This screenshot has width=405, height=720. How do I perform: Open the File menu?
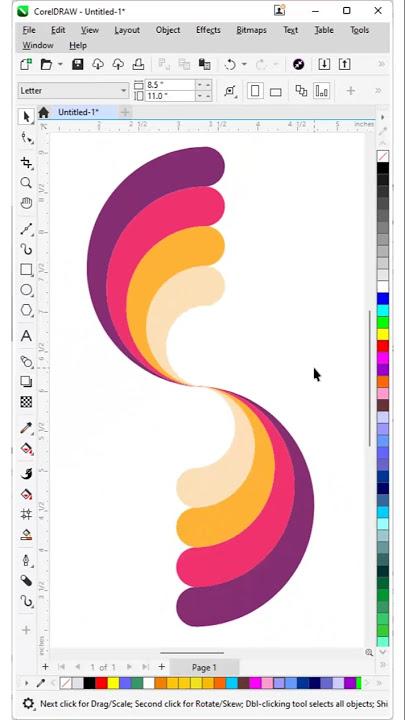coord(29,30)
